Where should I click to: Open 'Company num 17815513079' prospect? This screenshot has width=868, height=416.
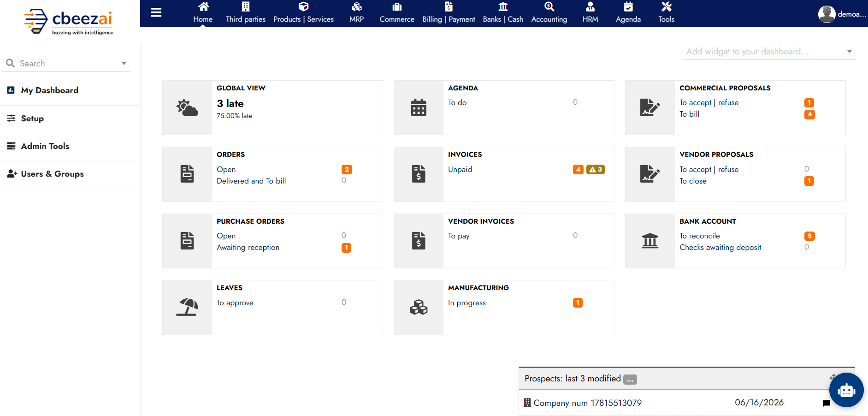tap(587, 403)
